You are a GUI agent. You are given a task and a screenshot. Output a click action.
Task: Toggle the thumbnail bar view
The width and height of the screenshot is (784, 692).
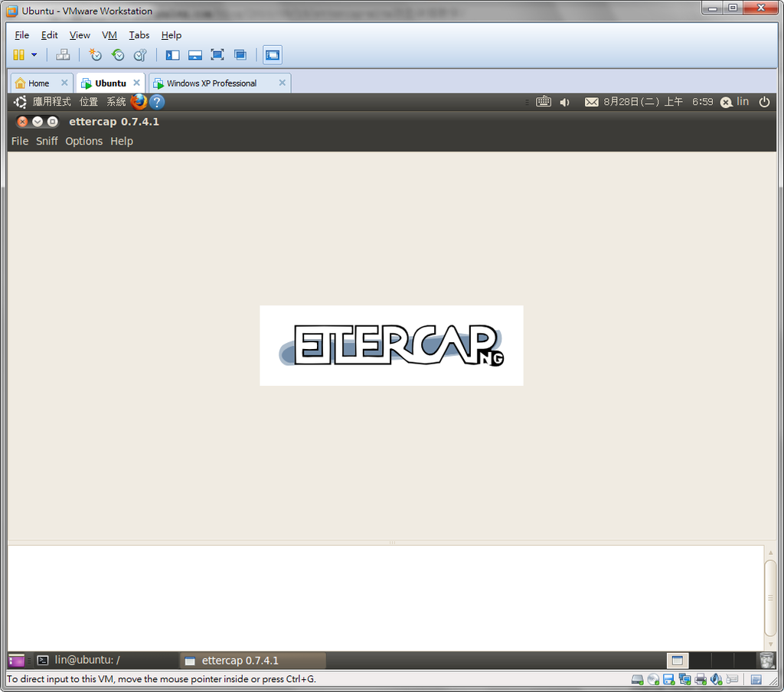coord(195,55)
